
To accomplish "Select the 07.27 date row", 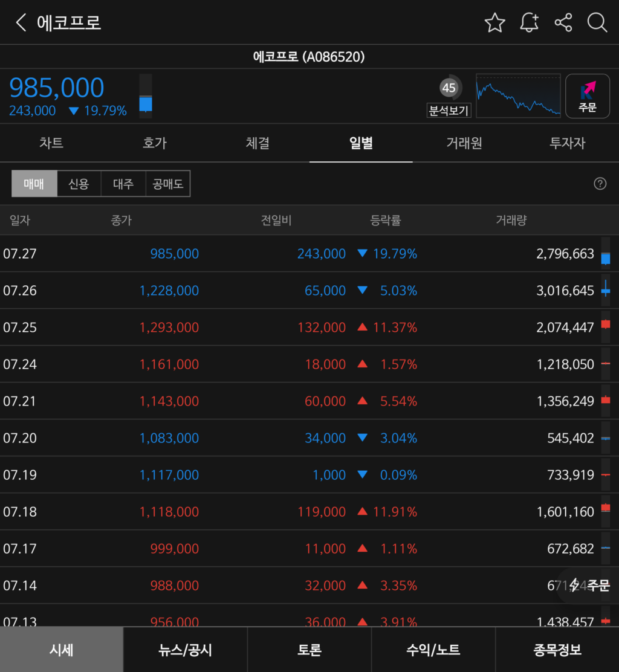I will coord(309,254).
